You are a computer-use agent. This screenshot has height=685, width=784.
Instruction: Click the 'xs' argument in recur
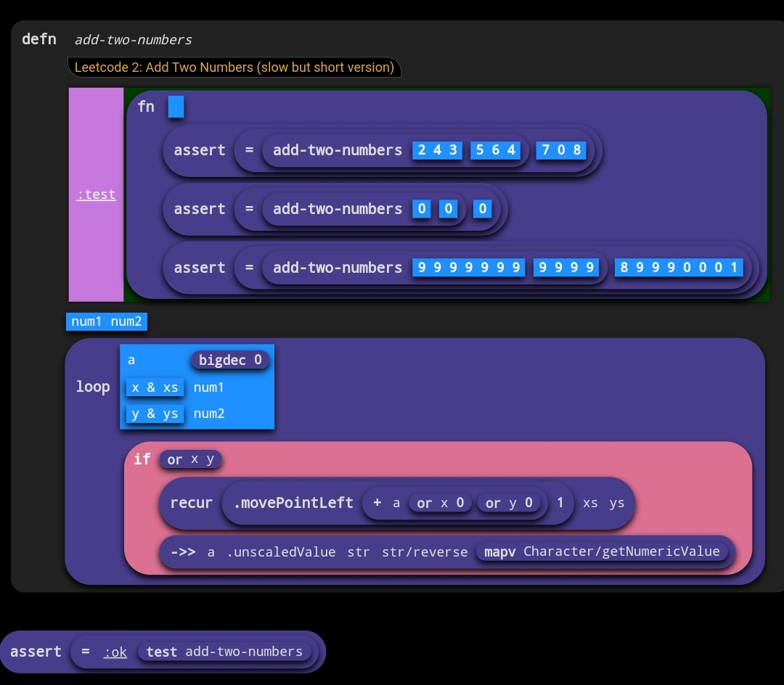pos(590,503)
